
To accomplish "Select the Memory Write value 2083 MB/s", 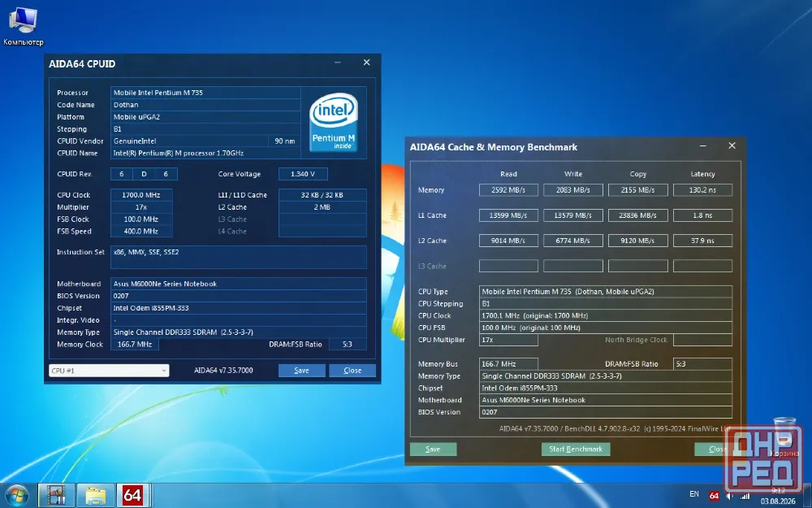I will point(573,190).
